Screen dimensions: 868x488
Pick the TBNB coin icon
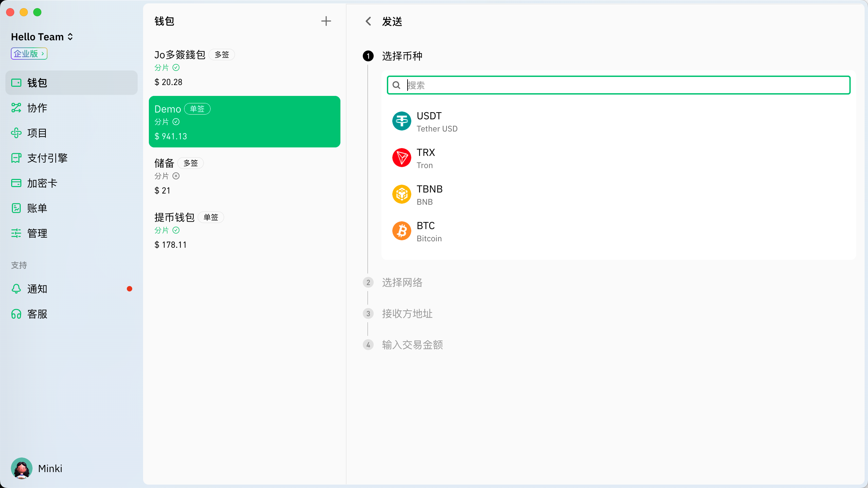[x=401, y=195]
